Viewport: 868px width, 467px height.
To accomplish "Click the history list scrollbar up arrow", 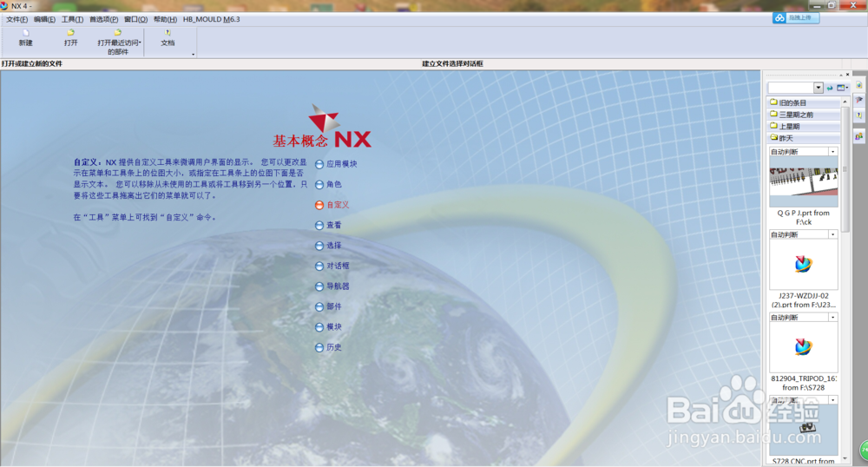I will 845,102.
